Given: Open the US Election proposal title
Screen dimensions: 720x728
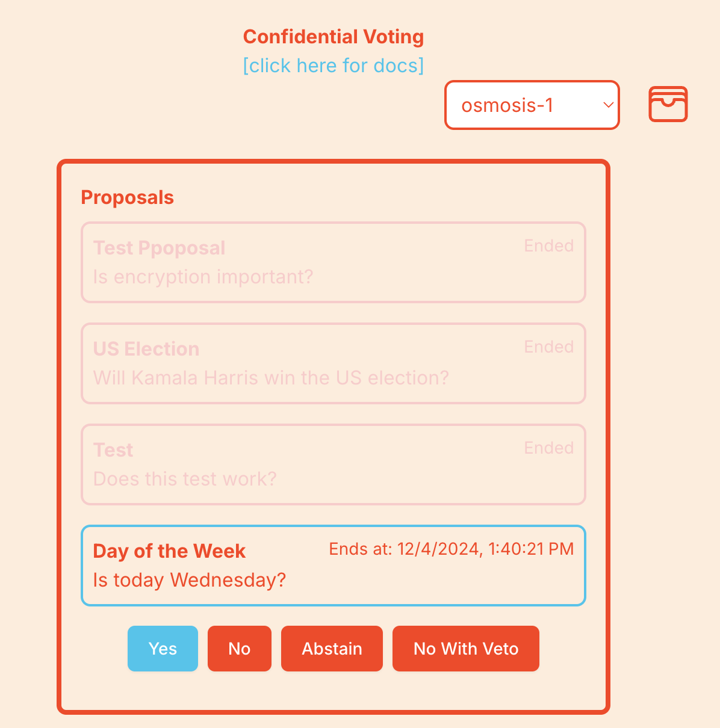Looking at the screenshot, I should tap(146, 349).
